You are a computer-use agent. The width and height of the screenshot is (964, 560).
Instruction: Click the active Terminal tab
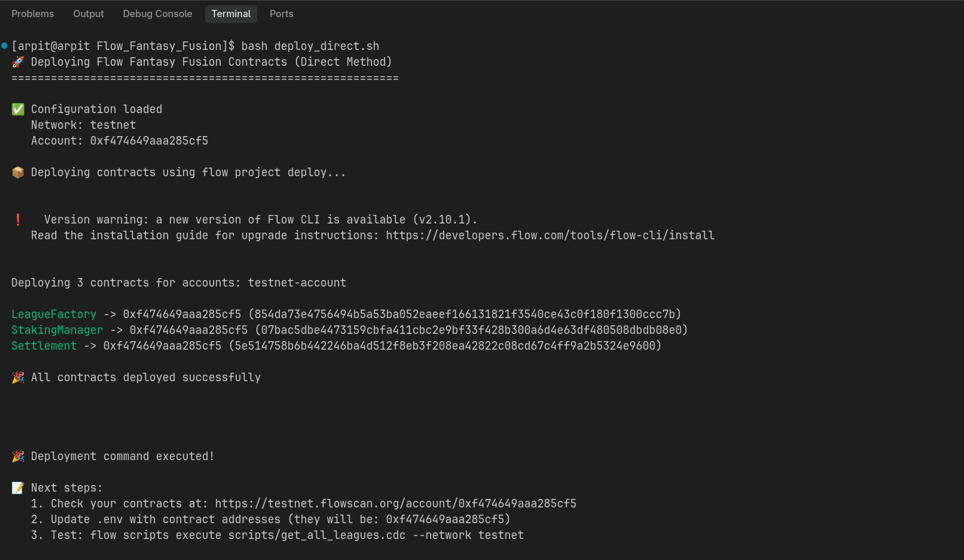coord(231,14)
